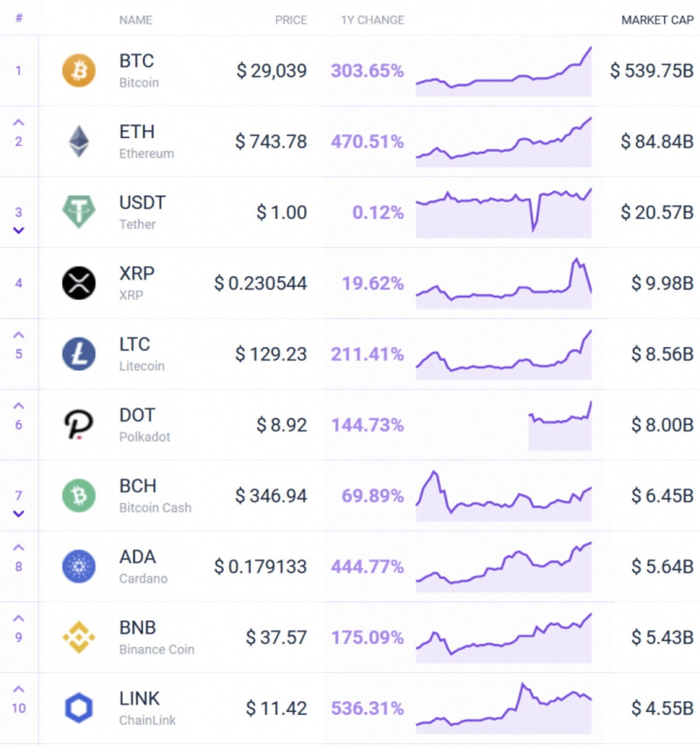Click the ChainLink hexagon icon
This screenshot has width=700, height=746.
(x=78, y=708)
